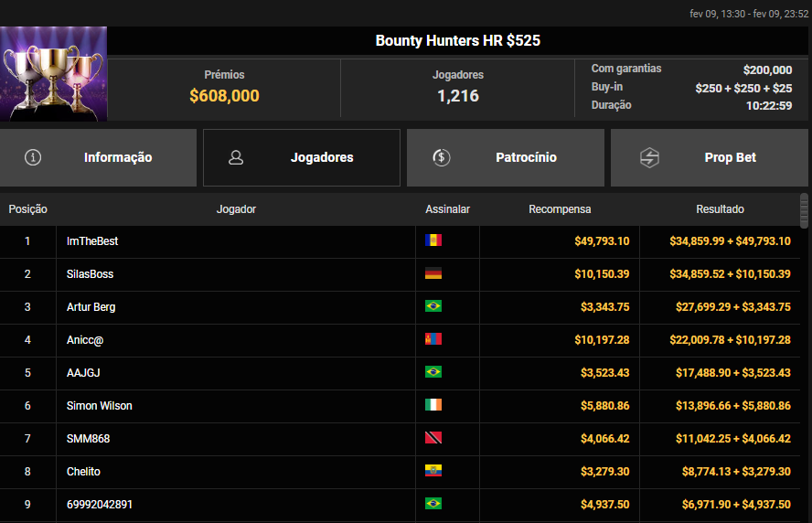Select player AAJGJ
The height and width of the screenshot is (523, 812).
pos(83,373)
